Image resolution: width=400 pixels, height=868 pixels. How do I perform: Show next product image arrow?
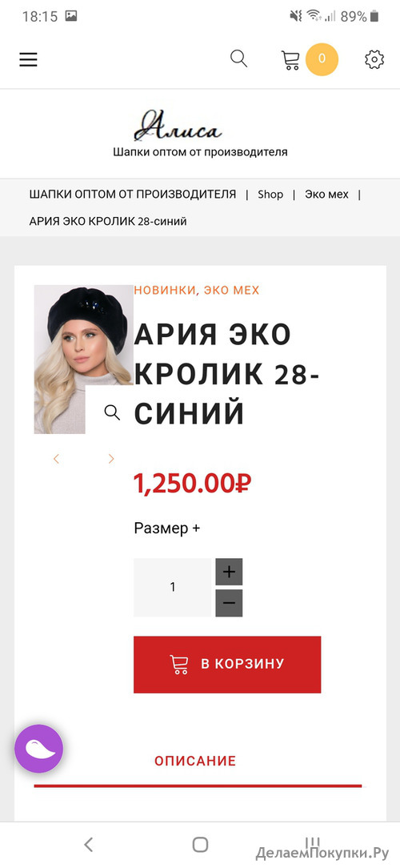click(111, 458)
